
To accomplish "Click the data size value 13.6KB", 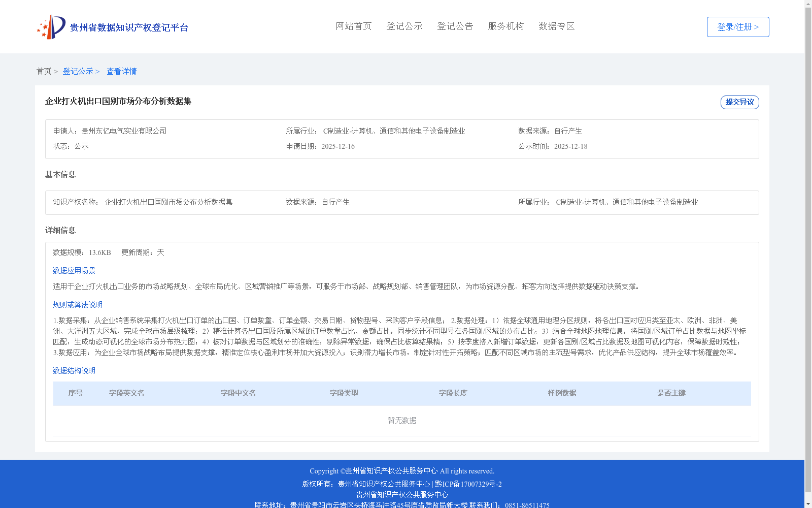I will coord(100,252).
